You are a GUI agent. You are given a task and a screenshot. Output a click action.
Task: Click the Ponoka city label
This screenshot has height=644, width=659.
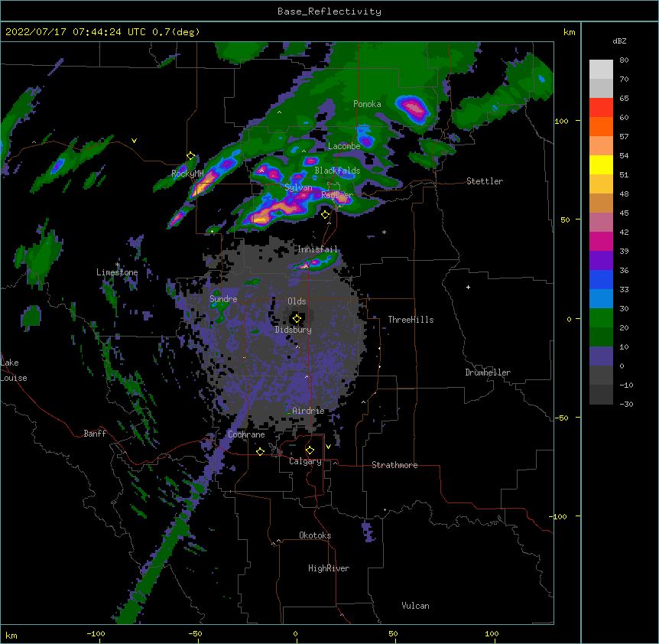click(367, 104)
